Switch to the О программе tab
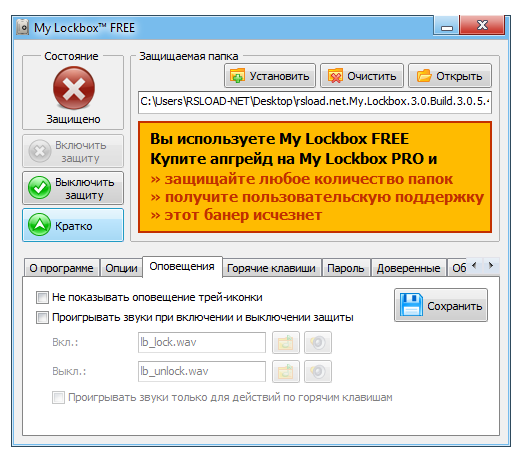529x465 pixels. [61, 268]
